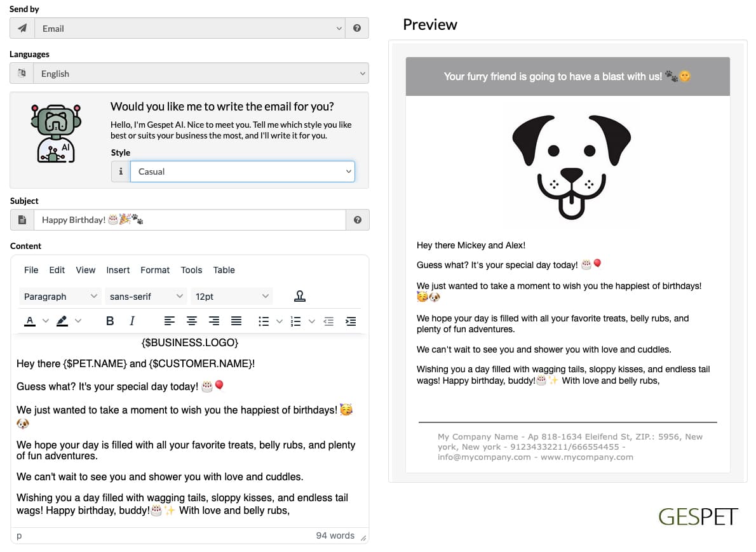This screenshot has height=552, width=756.
Task: Insert a numbered list
Action: [296, 321]
